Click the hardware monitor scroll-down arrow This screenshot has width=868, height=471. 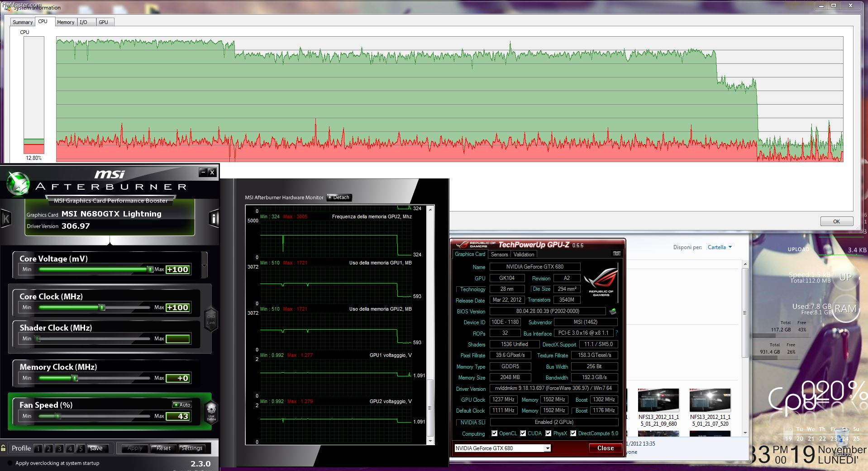point(430,441)
